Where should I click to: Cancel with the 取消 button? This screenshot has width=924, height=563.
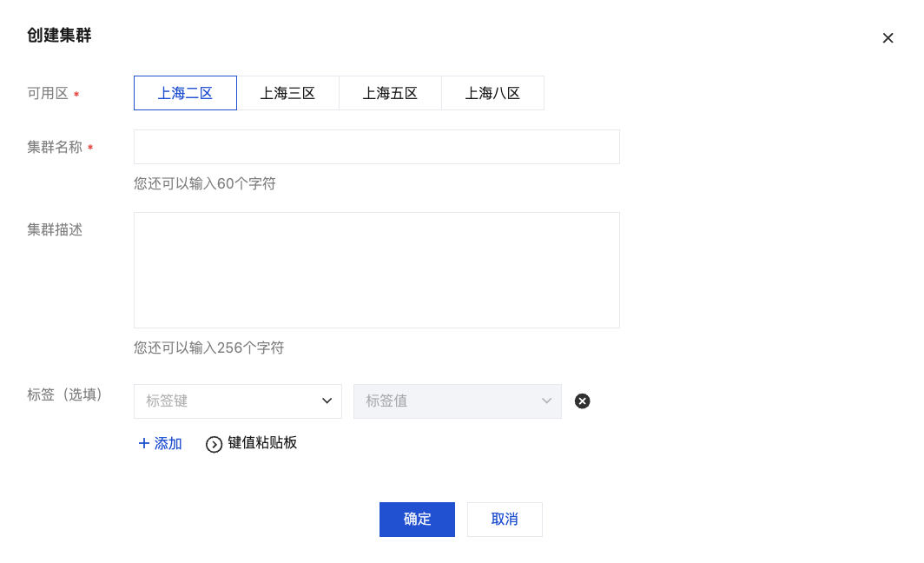(x=505, y=520)
